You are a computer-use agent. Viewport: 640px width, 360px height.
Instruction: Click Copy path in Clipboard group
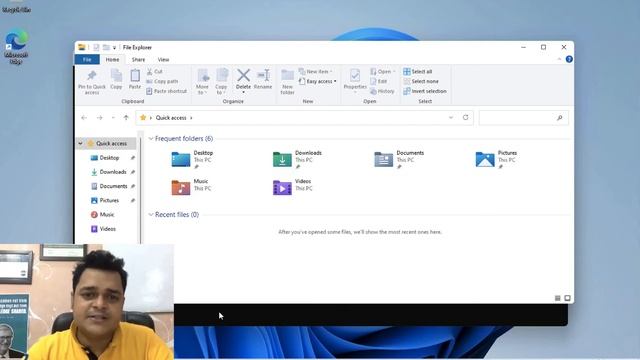tap(162, 81)
